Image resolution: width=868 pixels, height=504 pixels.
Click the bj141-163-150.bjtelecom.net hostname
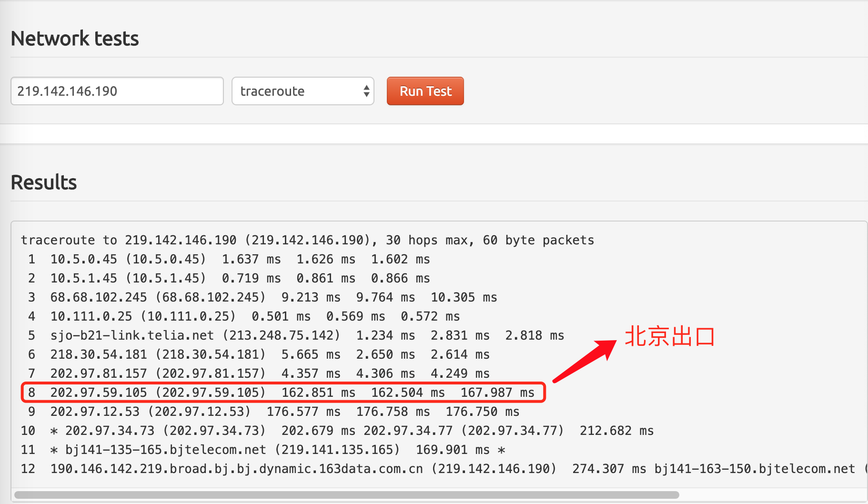click(x=755, y=469)
